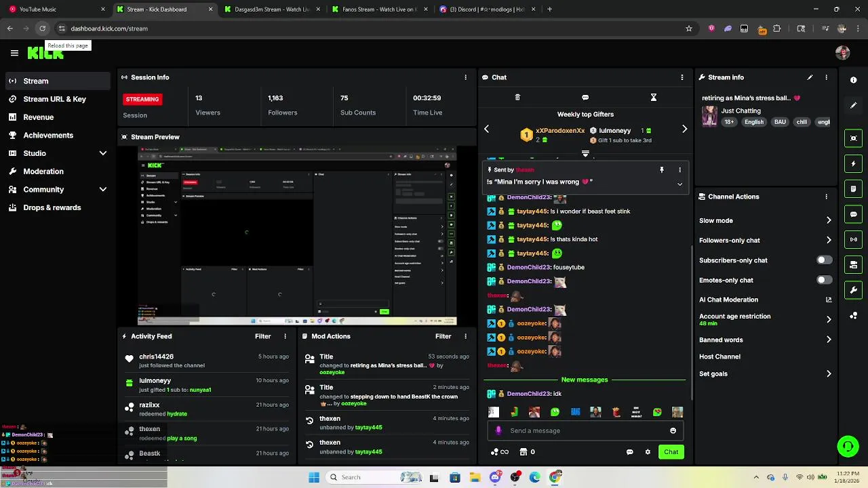
Task: Select Stream in the sidebar
Action: click(58, 81)
